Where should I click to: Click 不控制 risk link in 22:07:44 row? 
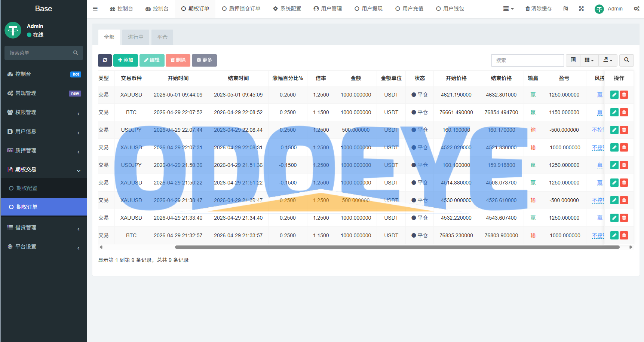tap(598, 130)
